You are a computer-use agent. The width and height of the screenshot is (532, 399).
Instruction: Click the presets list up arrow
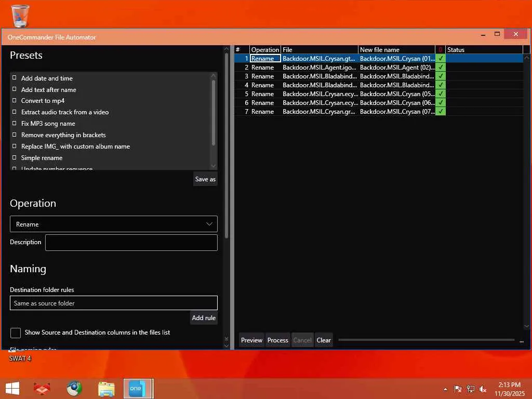[214, 75]
